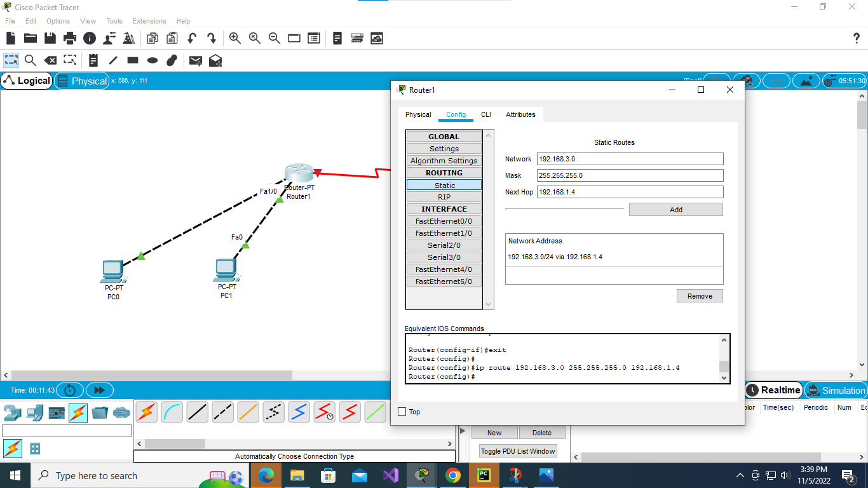Click the Power Cycle Devices button
Image resolution: width=868 pixels, height=488 pixels.
(x=70, y=390)
